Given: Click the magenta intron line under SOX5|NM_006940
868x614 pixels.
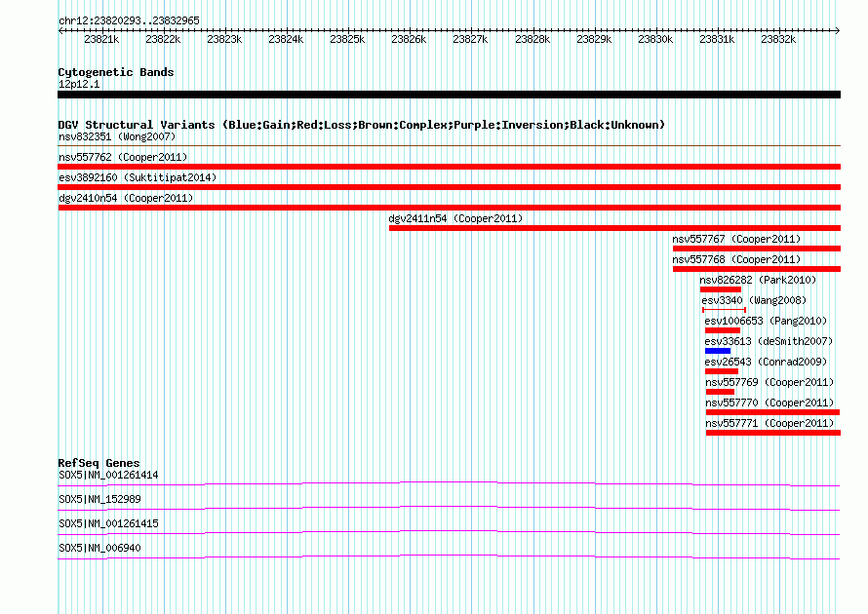Looking at the screenshot, I should pyautogui.click(x=449, y=556).
